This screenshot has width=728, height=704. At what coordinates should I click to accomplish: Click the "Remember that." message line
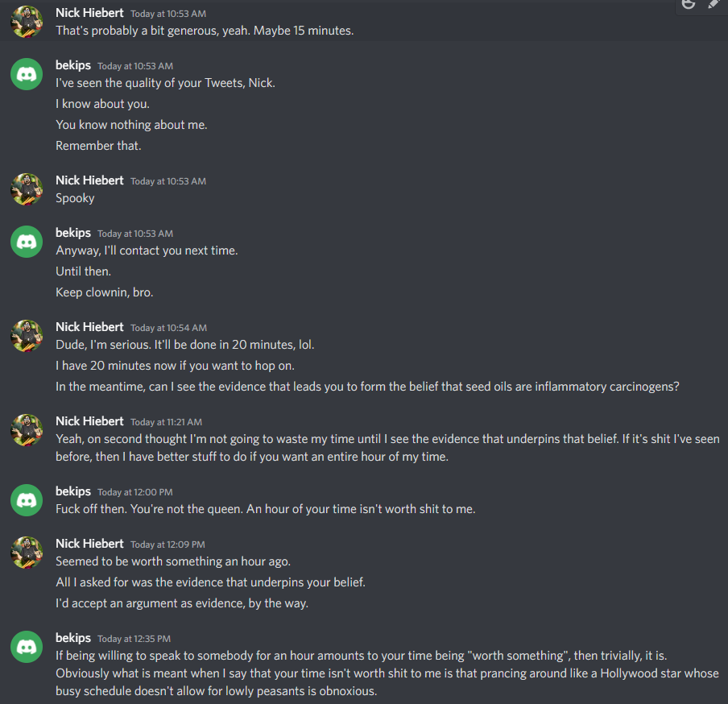[x=98, y=146]
